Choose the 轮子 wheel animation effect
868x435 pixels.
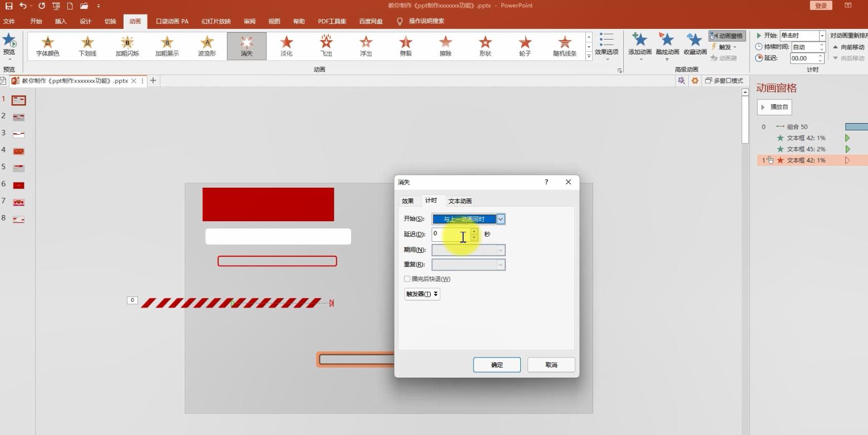(525, 46)
